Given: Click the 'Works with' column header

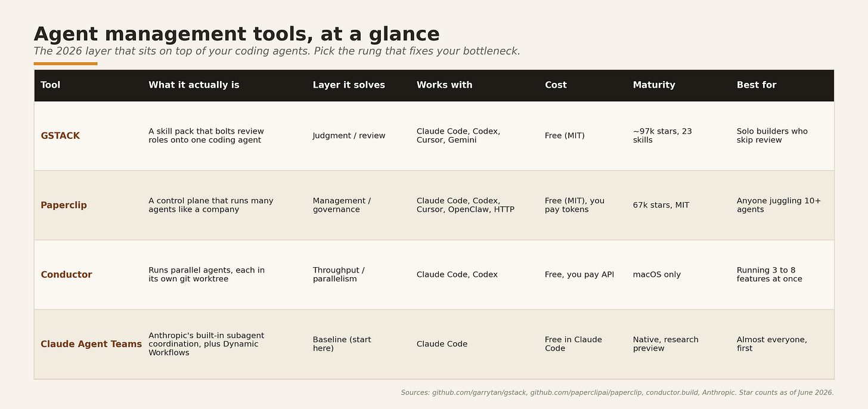Looking at the screenshot, I should point(445,85).
